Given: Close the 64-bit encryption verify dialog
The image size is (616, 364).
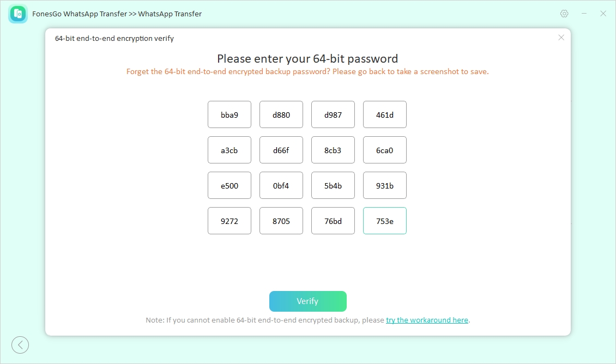Looking at the screenshot, I should pos(561,38).
